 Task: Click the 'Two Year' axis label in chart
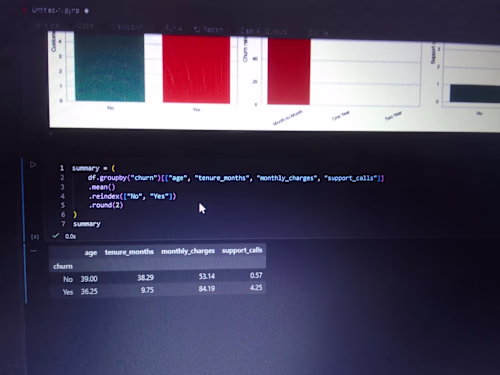click(x=393, y=116)
